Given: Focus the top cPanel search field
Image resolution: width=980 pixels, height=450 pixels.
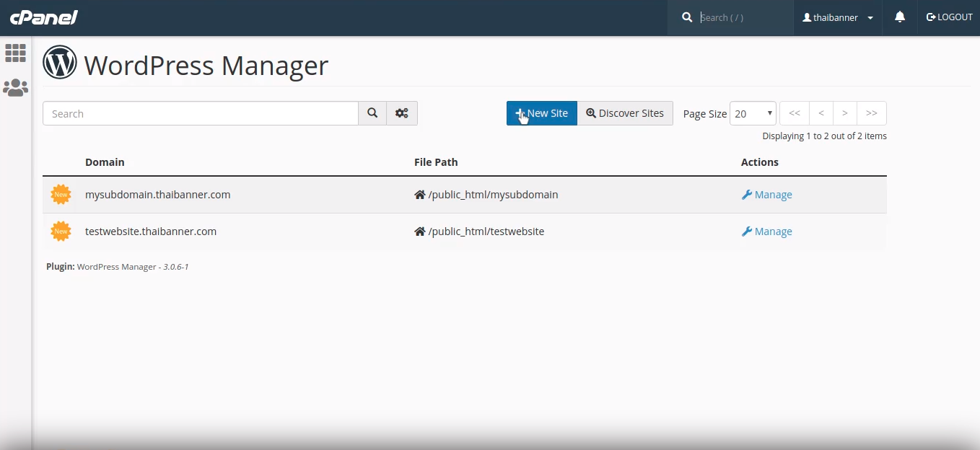Looking at the screenshot, I should tap(743, 17).
